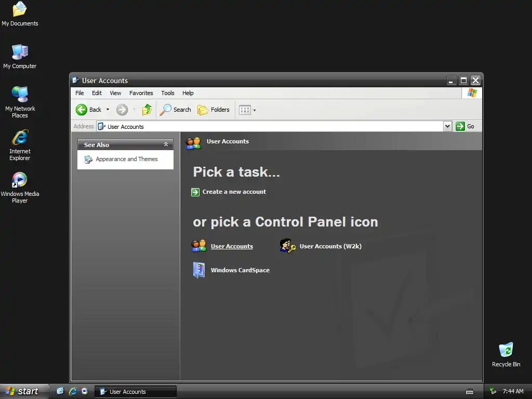Click the start button
This screenshot has width=532, height=399.
pyautogui.click(x=24, y=391)
